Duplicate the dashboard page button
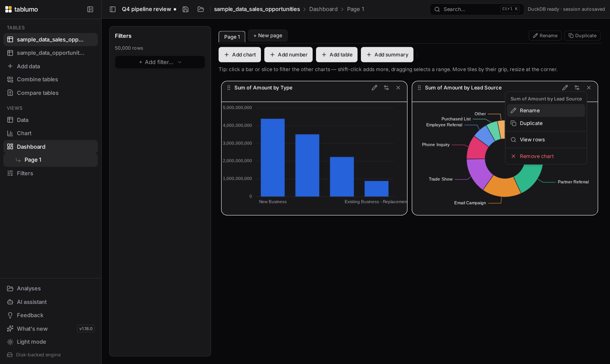Viewport: 610px width, 364px height. pyautogui.click(x=582, y=36)
